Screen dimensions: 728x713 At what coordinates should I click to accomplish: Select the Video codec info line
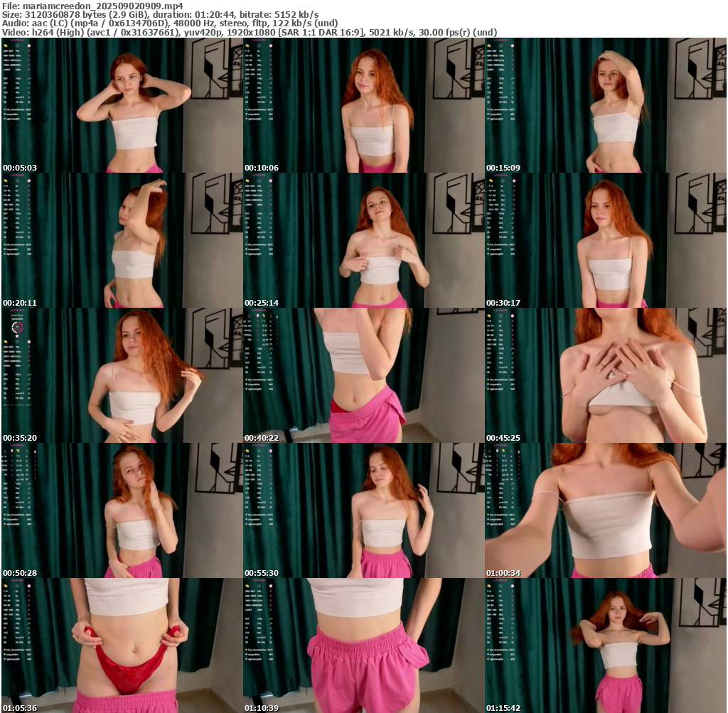[x=249, y=32]
